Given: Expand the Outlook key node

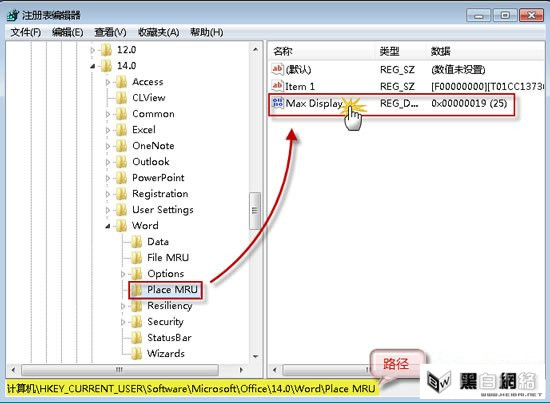Looking at the screenshot, I should [108, 162].
